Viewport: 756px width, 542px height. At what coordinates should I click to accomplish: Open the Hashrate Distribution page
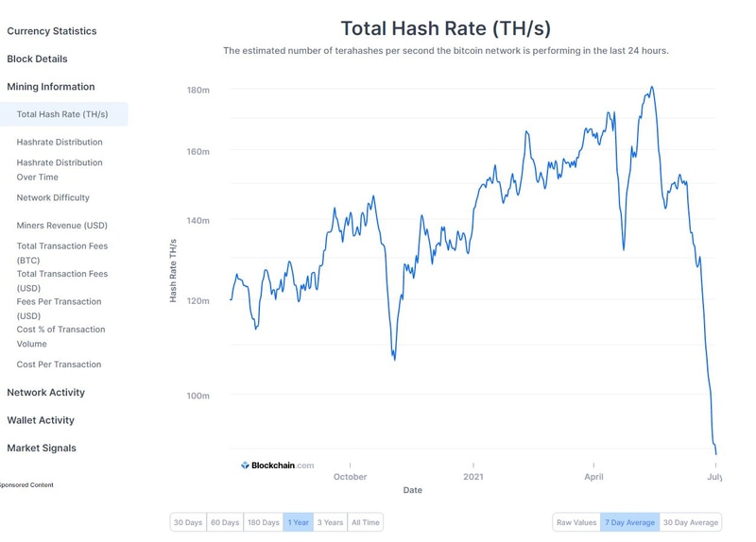[x=60, y=142]
